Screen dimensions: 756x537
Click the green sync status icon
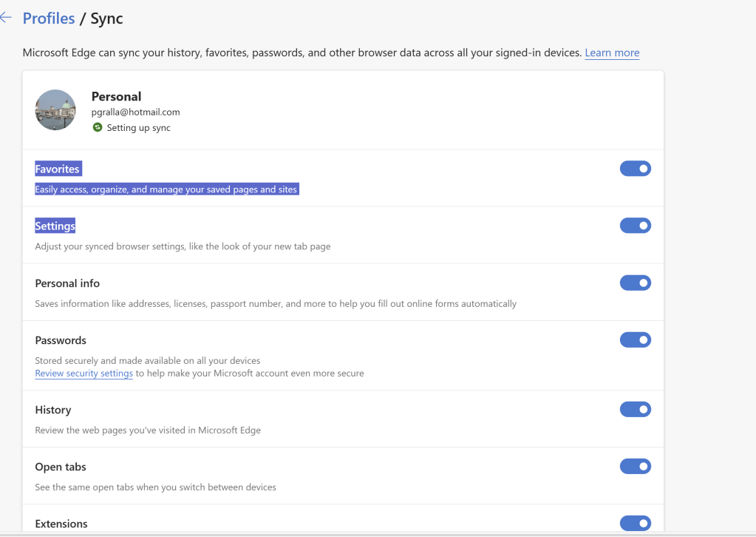coord(97,127)
